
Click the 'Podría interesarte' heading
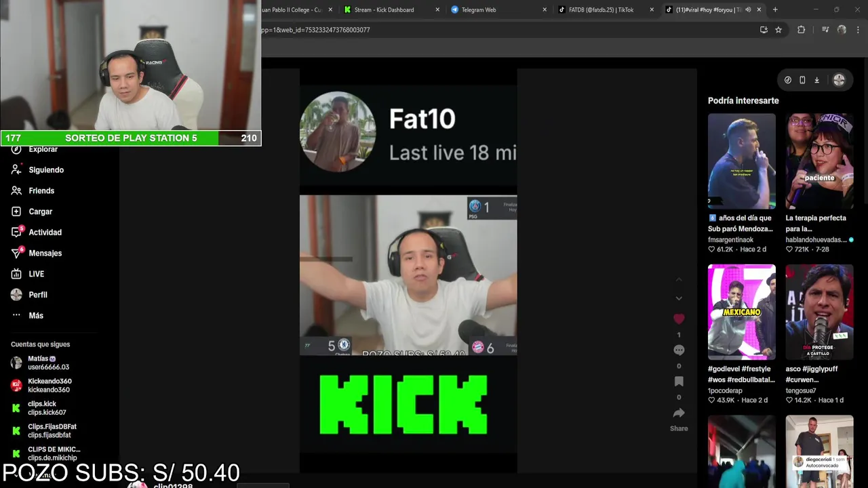click(743, 100)
